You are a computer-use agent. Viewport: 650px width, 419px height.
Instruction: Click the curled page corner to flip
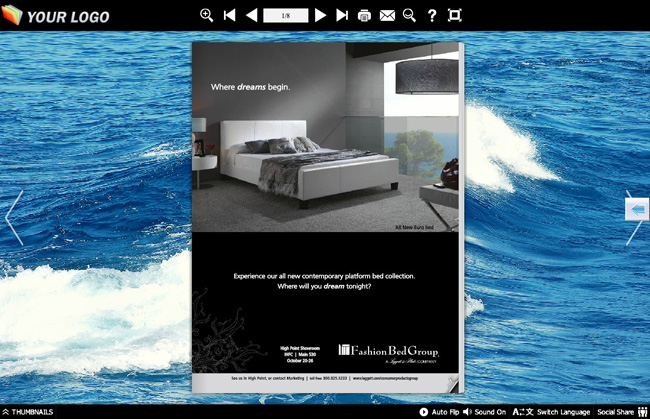[453, 384]
